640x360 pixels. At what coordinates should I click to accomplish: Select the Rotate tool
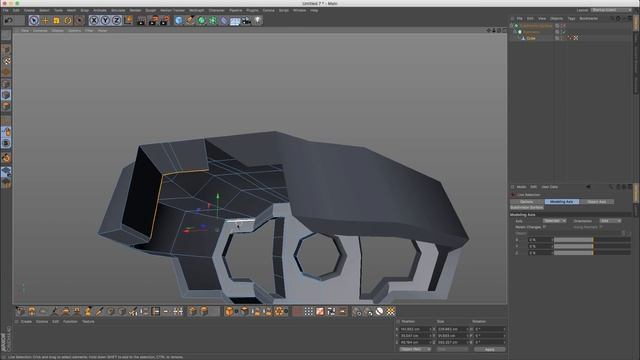(68, 20)
